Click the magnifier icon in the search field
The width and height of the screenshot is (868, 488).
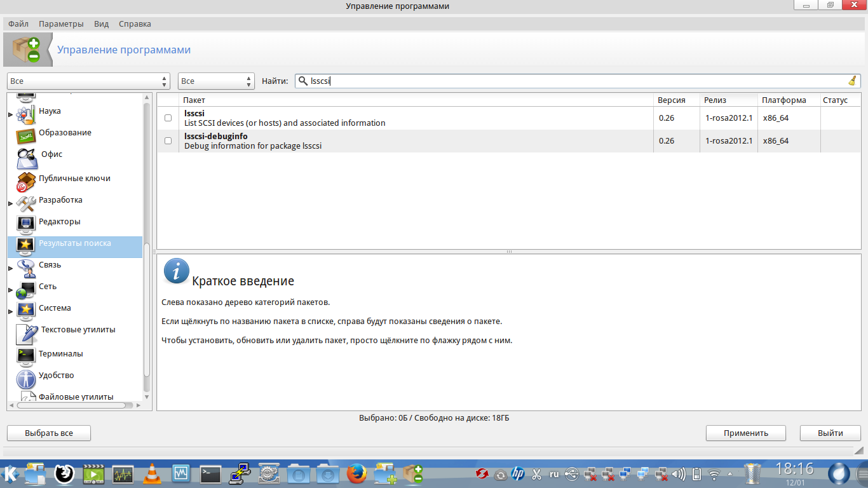303,81
